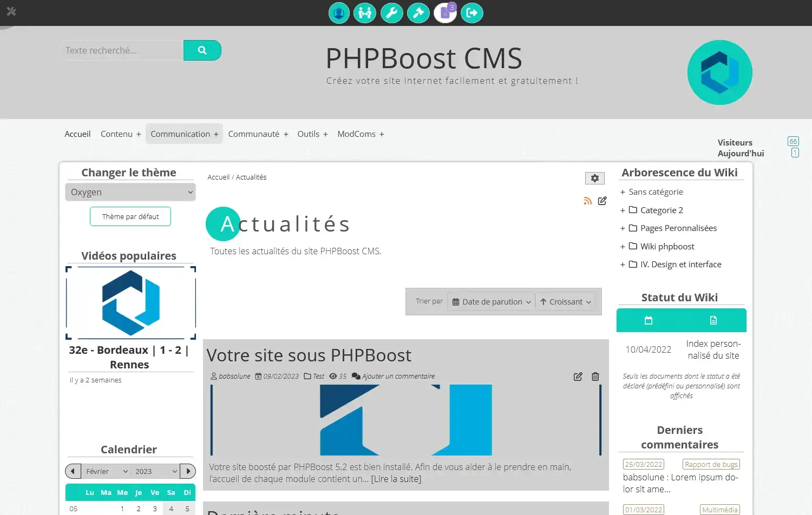This screenshot has height=515, width=812.
Task: Click the Lire la suite link
Action: [396, 479]
